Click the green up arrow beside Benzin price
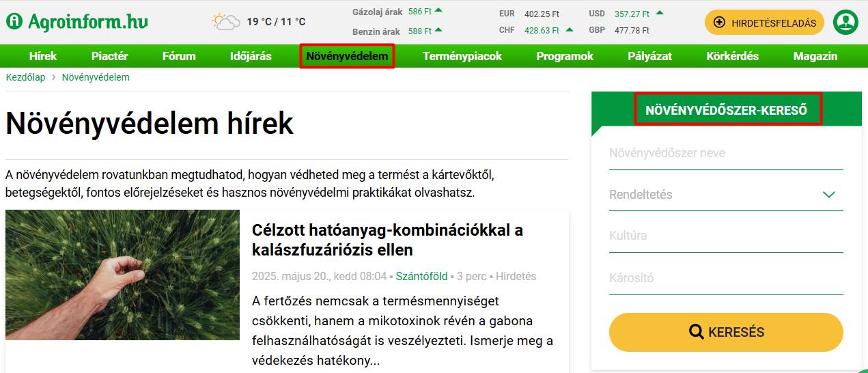Viewport: 868px width, 373px height. (x=438, y=29)
